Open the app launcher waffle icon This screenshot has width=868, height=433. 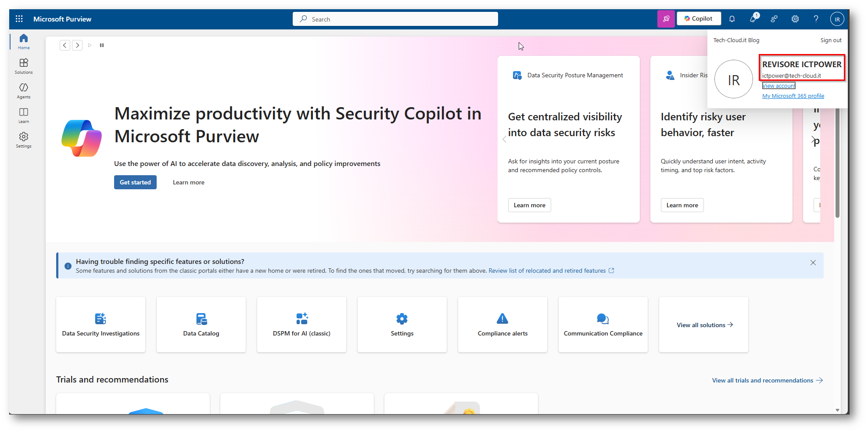tap(19, 19)
